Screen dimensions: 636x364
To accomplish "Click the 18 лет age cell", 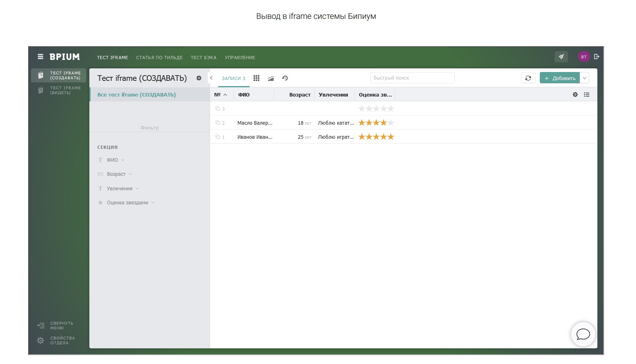I will [x=305, y=123].
